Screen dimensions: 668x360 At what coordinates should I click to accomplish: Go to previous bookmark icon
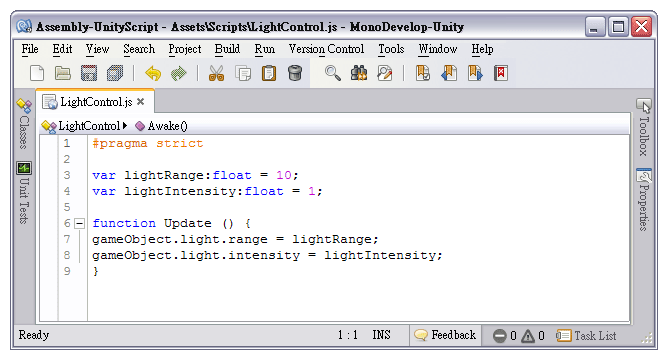coord(449,73)
